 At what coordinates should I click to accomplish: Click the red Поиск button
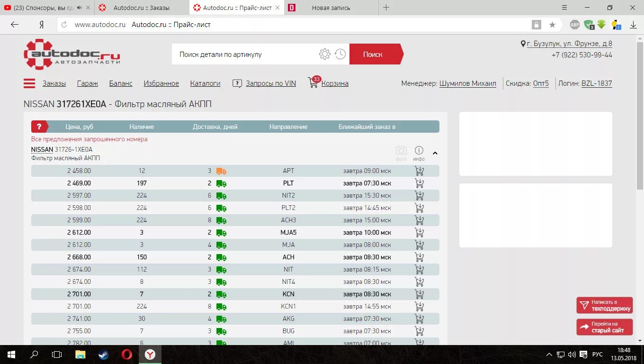376,54
